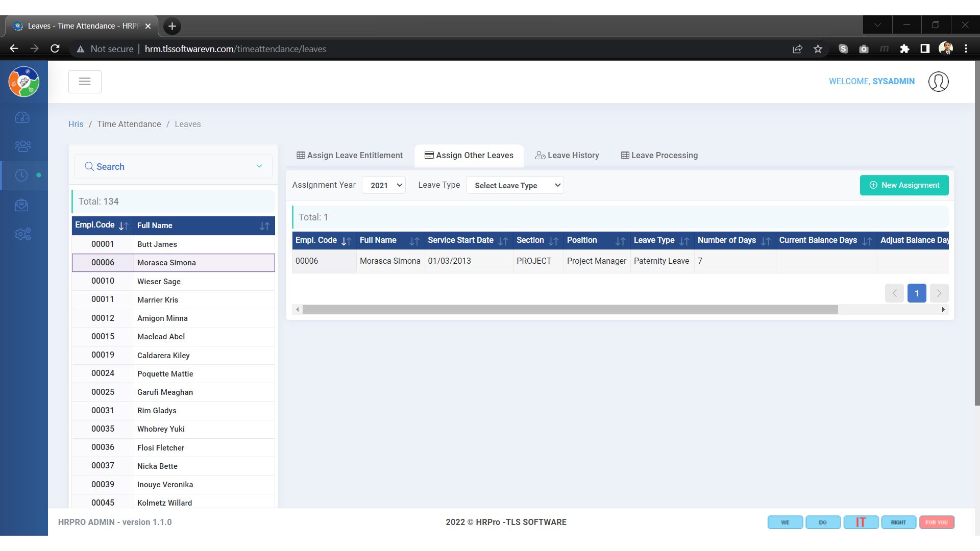The height and width of the screenshot is (551, 980).
Task: Click the New Assignment button
Action: coord(904,185)
